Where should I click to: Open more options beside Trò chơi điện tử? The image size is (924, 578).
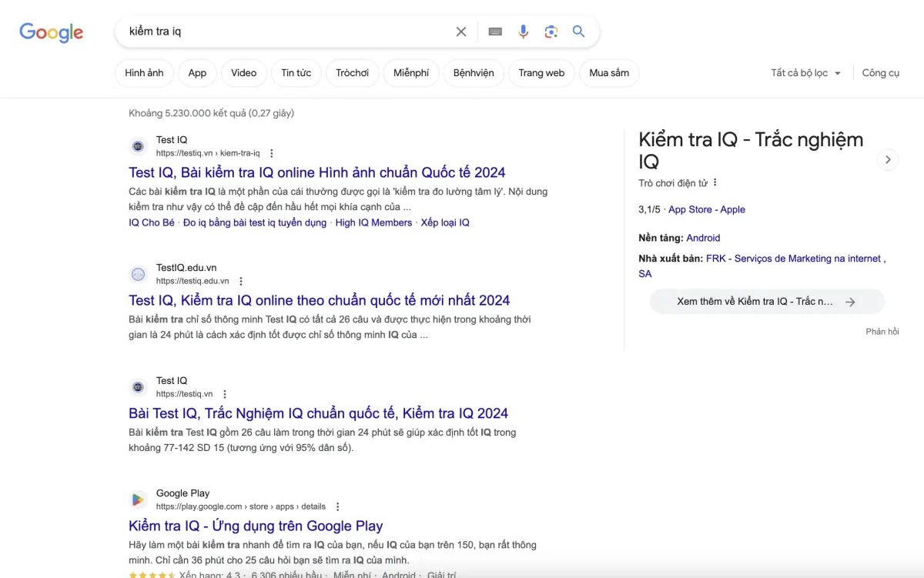[x=715, y=182]
